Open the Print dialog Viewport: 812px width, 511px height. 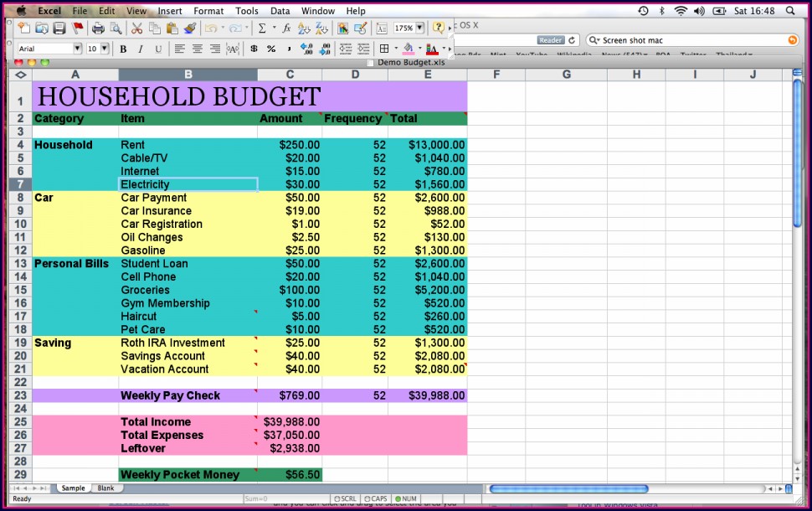pyautogui.click(x=98, y=28)
